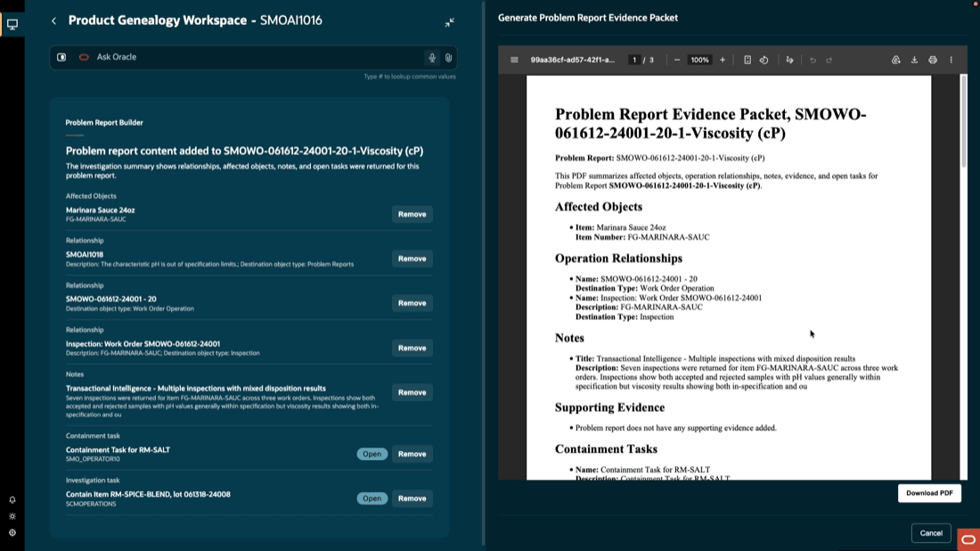Zoom in the PDF with plus button
980x551 pixels.
tap(723, 60)
